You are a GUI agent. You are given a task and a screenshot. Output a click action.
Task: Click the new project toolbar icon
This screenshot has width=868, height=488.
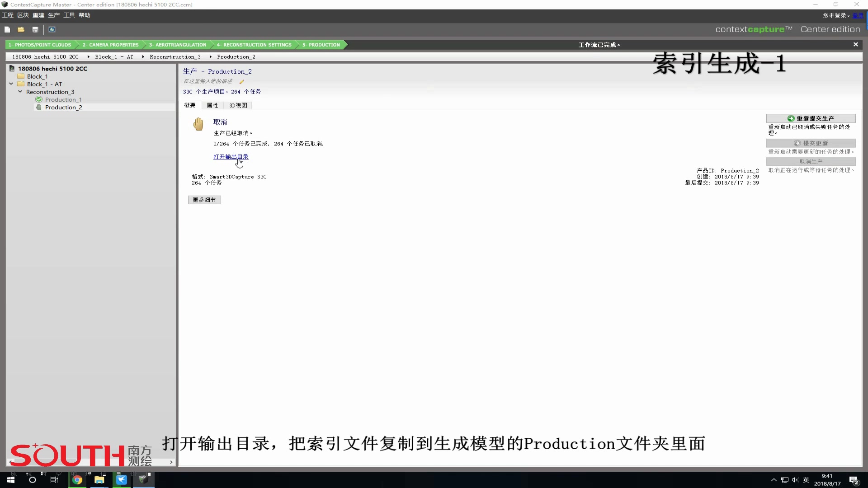click(7, 28)
